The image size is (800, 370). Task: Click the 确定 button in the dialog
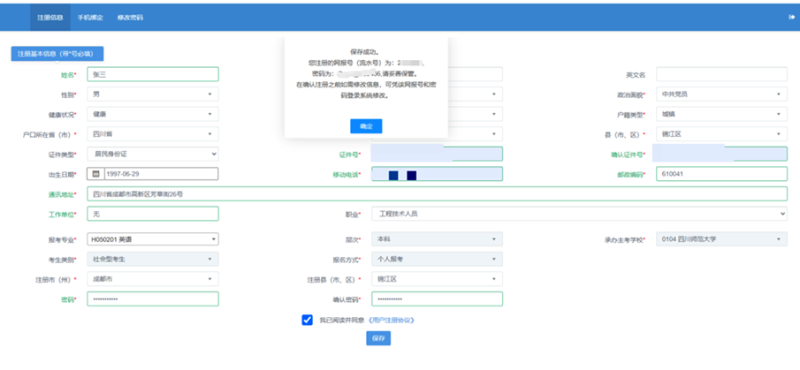[366, 126]
